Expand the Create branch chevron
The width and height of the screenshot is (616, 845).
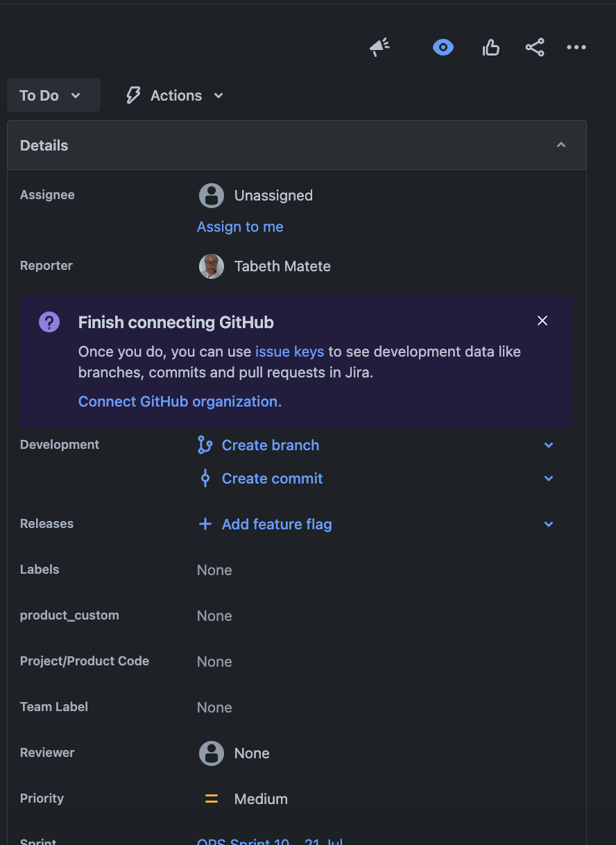pos(549,445)
